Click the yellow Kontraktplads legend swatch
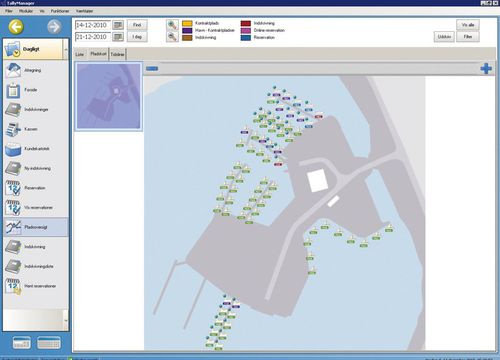The height and width of the screenshot is (360, 500). click(187, 23)
